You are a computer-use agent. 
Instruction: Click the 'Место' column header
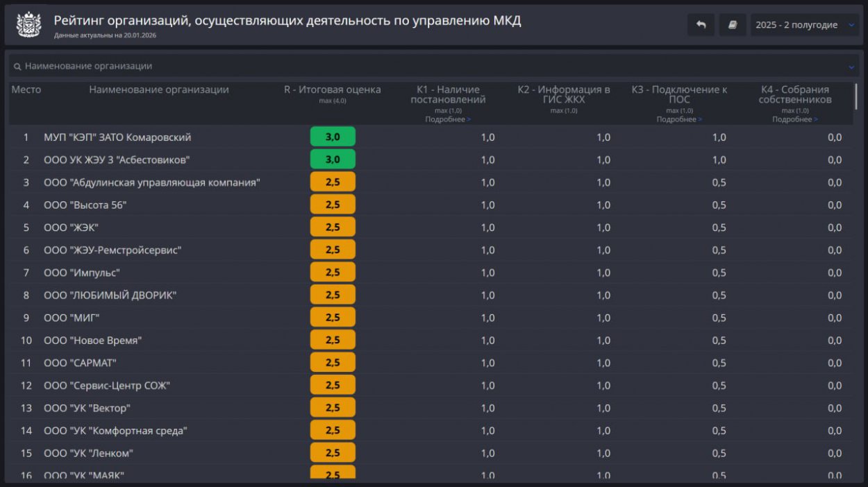(x=26, y=90)
